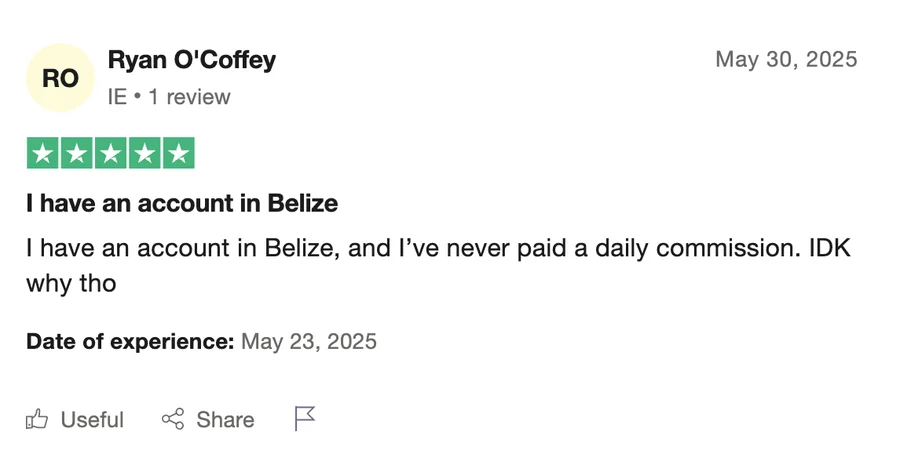
Task: Open the RO reviewer avatar
Action: pos(60,78)
